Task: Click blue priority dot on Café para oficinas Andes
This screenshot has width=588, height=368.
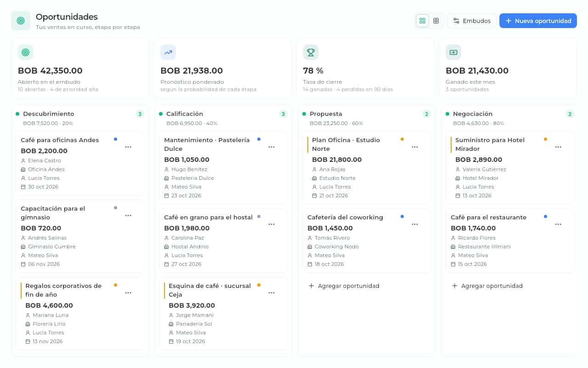Action: click(x=115, y=139)
